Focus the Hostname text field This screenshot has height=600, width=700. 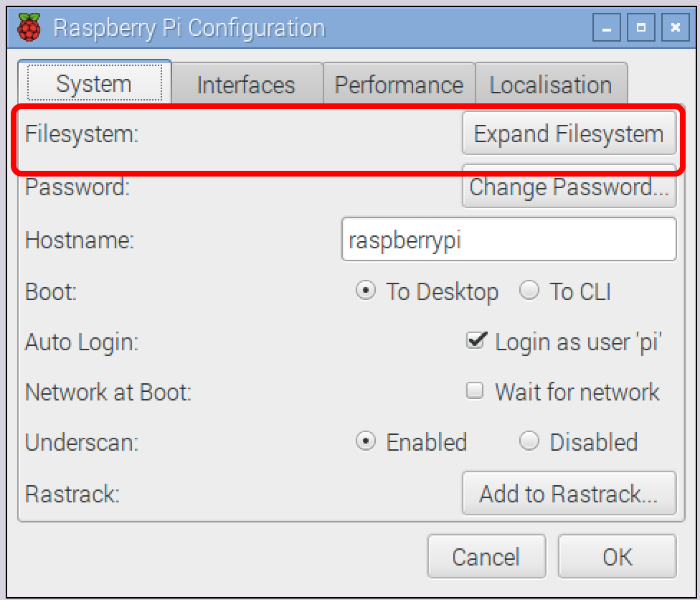click(509, 240)
